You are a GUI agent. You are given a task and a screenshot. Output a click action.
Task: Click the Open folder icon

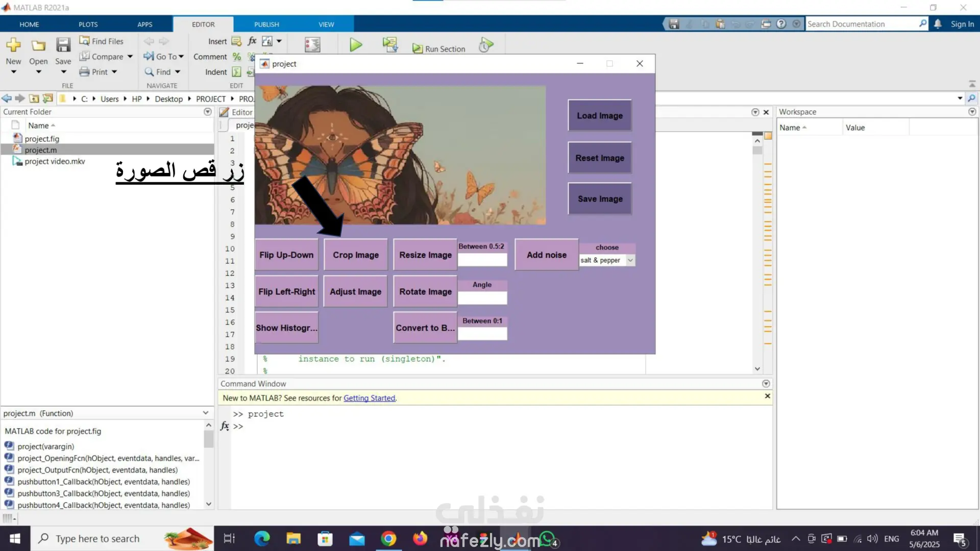(x=38, y=45)
